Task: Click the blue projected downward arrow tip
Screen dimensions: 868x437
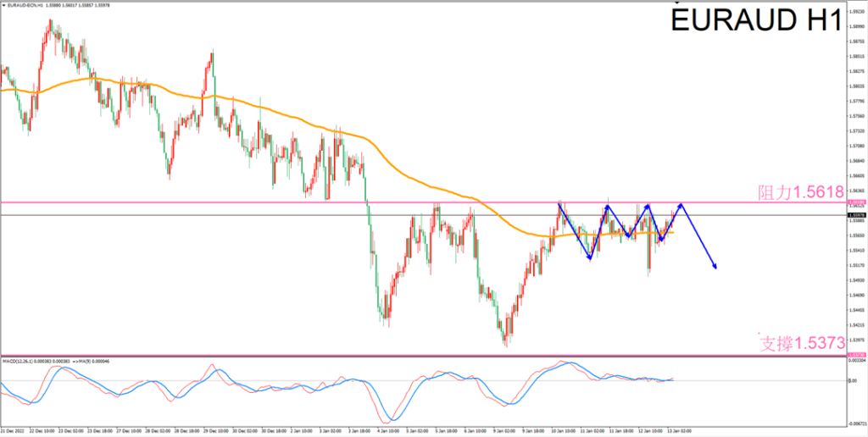Action: click(x=716, y=268)
